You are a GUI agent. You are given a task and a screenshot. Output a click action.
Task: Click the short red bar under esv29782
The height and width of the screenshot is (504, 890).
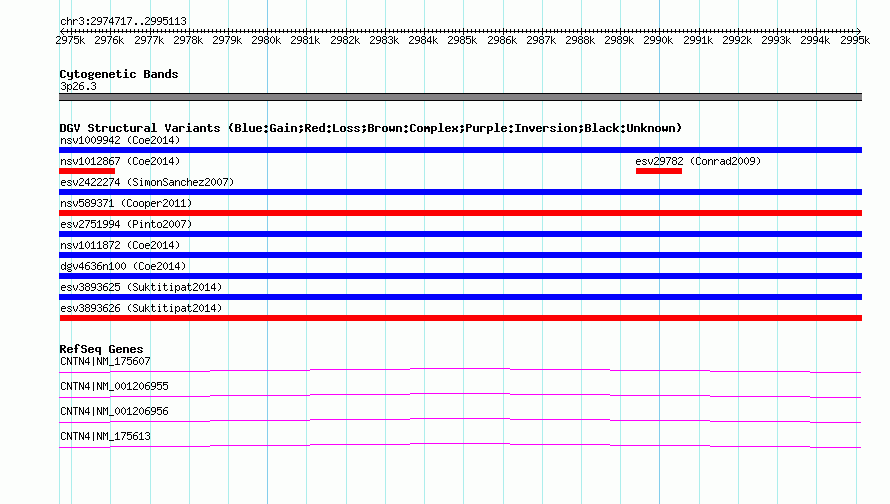(659, 171)
